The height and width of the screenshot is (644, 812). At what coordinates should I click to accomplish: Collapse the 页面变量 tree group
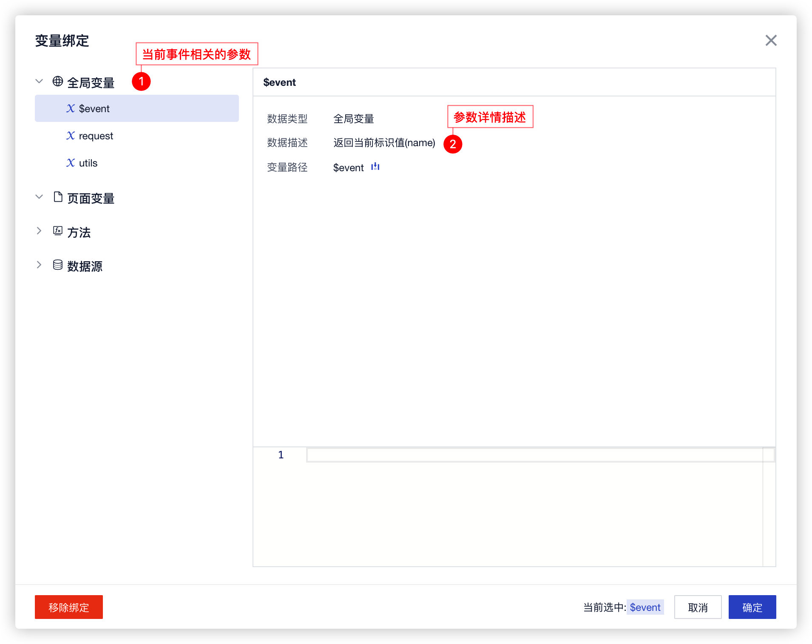tap(39, 197)
